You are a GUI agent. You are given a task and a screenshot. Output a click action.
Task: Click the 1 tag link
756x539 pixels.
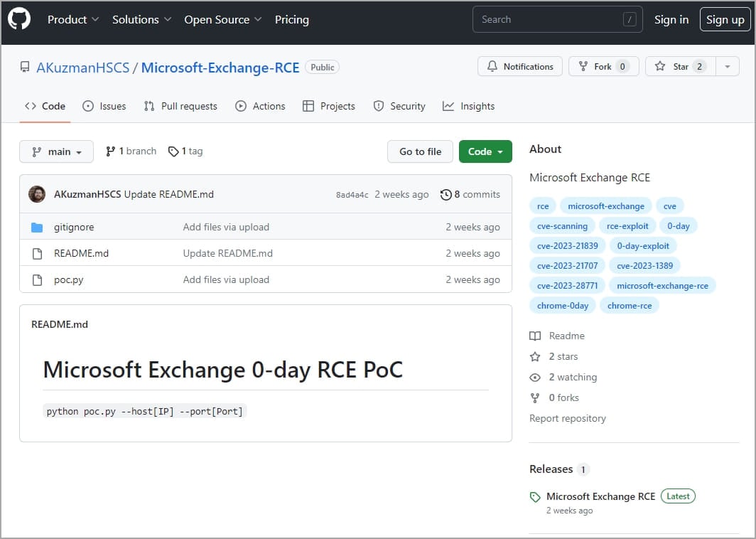185,151
